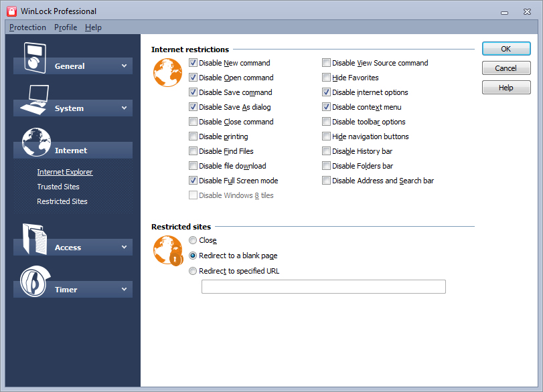Click the Access documents icon
The image size is (543, 392).
35,239
